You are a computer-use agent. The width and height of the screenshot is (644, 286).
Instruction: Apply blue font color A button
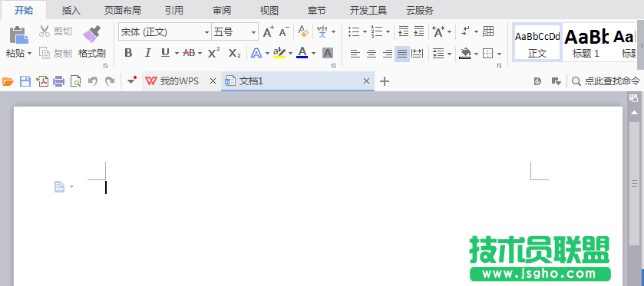coord(302,52)
